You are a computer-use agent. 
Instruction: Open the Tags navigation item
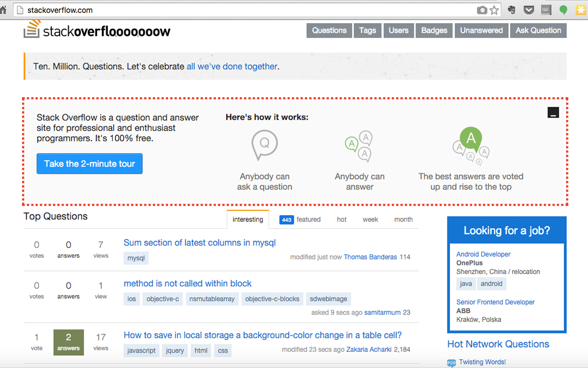367,30
